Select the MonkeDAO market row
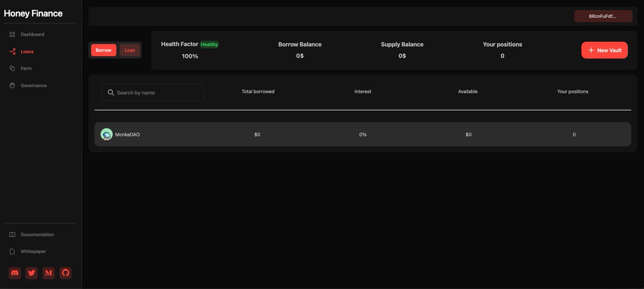 click(x=363, y=134)
